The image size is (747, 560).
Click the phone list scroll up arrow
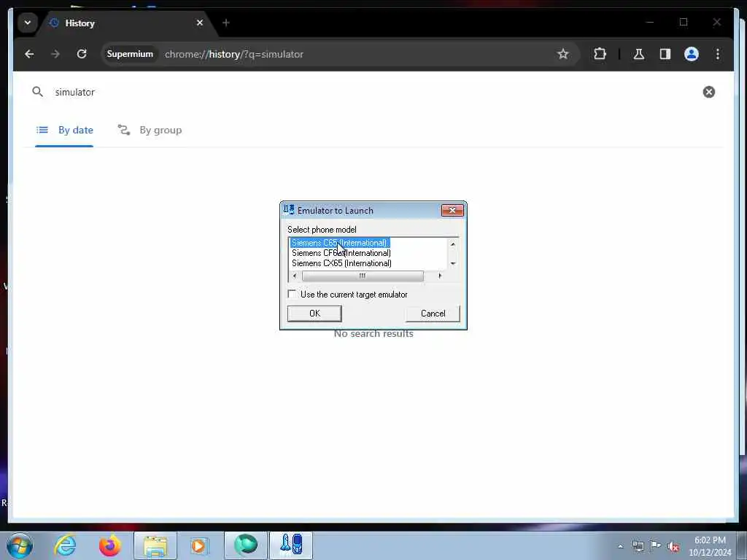point(453,244)
